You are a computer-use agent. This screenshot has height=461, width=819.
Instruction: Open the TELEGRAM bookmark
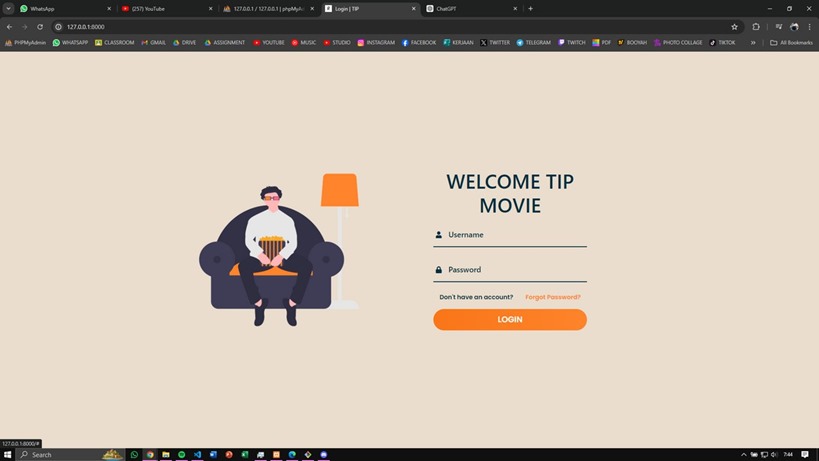[533, 43]
